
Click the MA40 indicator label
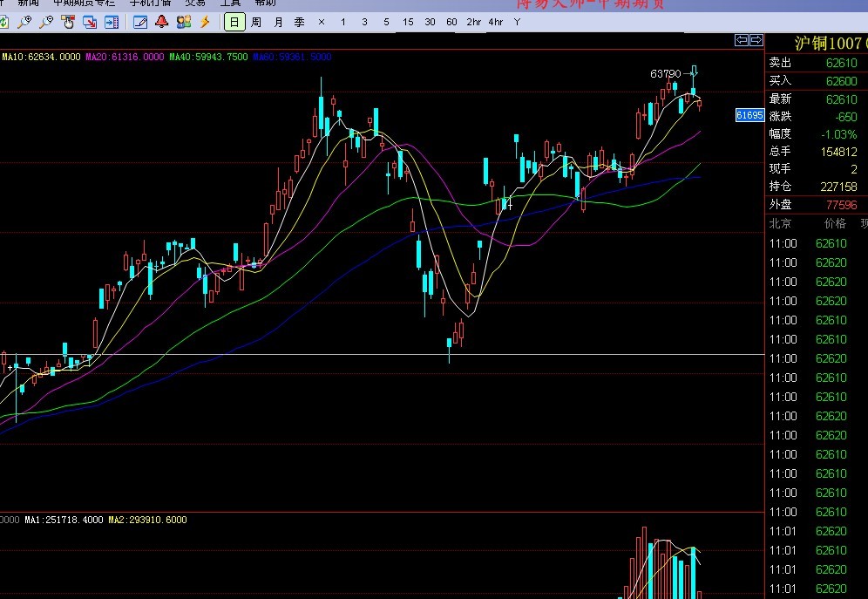208,57
